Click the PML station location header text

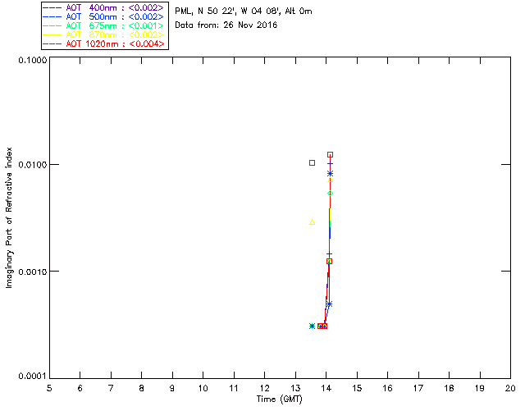(x=244, y=11)
